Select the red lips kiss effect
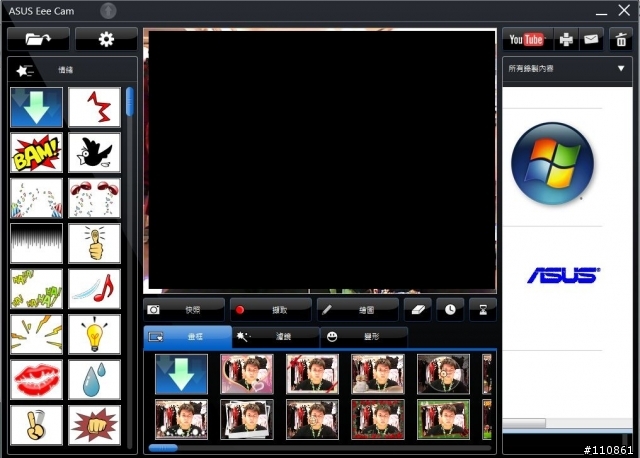 coord(36,380)
